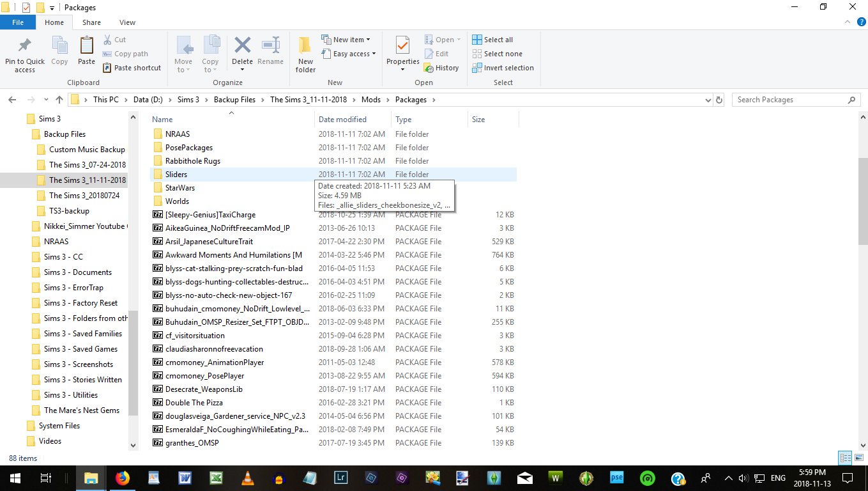
Task: Switch to Details view layout icon
Action: pyautogui.click(x=845, y=458)
